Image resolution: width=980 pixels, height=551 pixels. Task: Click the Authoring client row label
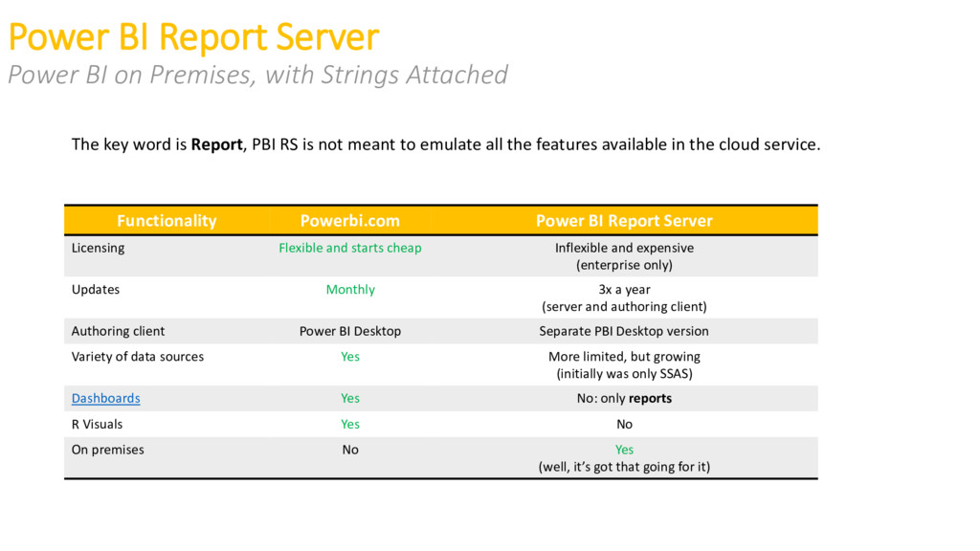[118, 331]
